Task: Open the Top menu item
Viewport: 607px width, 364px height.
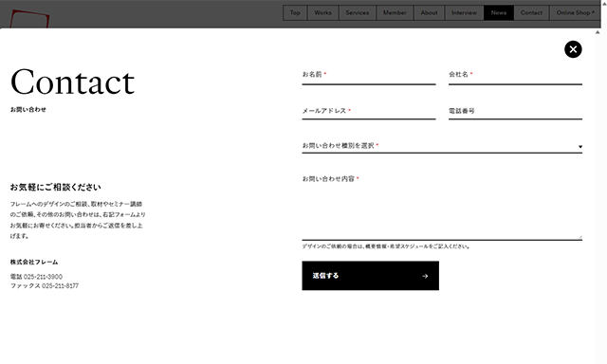Action: [295, 12]
